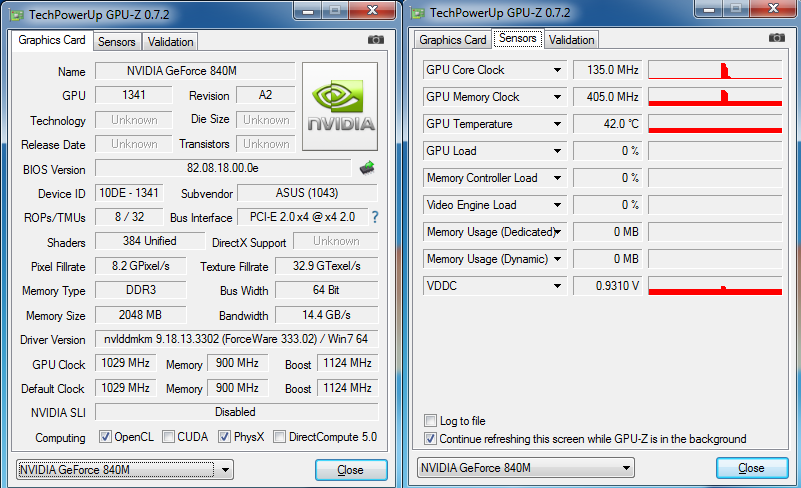This screenshot has width=801, height=488.
Task: Click the Pixel Fillrate 8.2 GPixel/s field
Action: click(x=140, y=266)
